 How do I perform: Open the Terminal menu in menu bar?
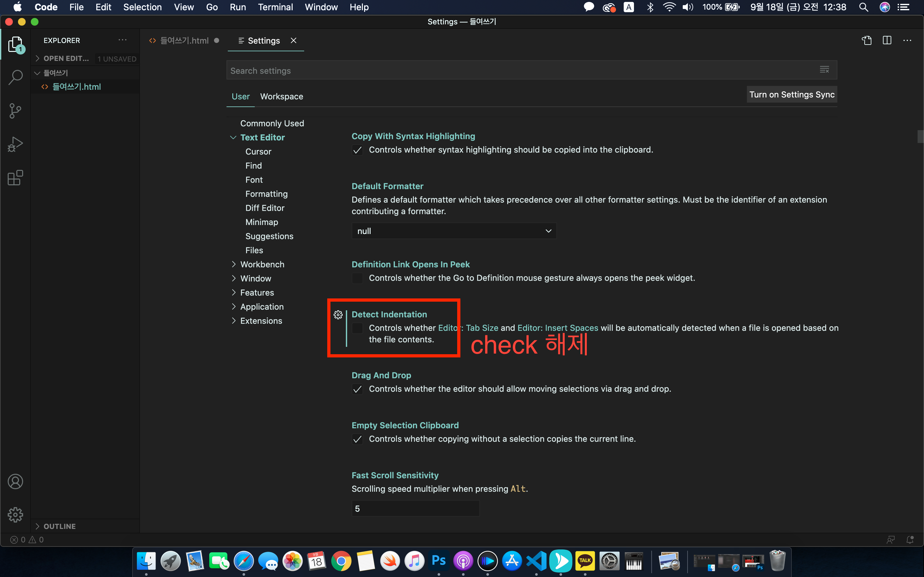(x=275, y=7)
